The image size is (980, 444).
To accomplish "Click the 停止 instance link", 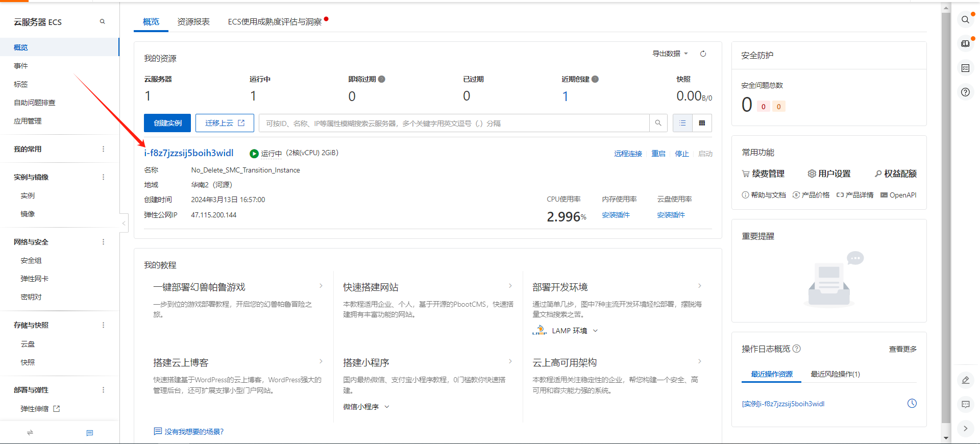I will click(x=682, y=154).
